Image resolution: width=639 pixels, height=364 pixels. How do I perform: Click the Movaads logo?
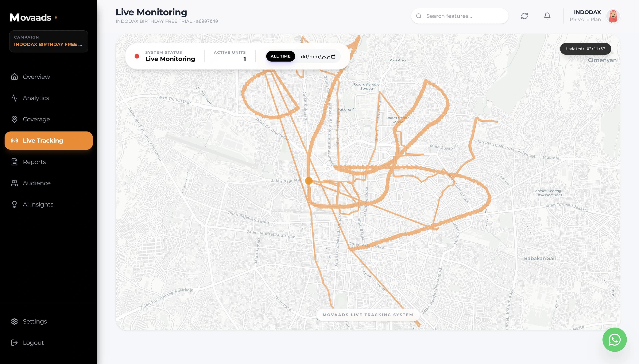tap(31, 17)
